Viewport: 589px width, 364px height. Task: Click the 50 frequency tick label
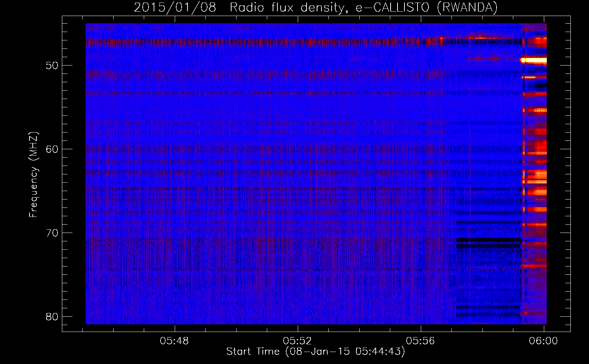click(52, 66)
